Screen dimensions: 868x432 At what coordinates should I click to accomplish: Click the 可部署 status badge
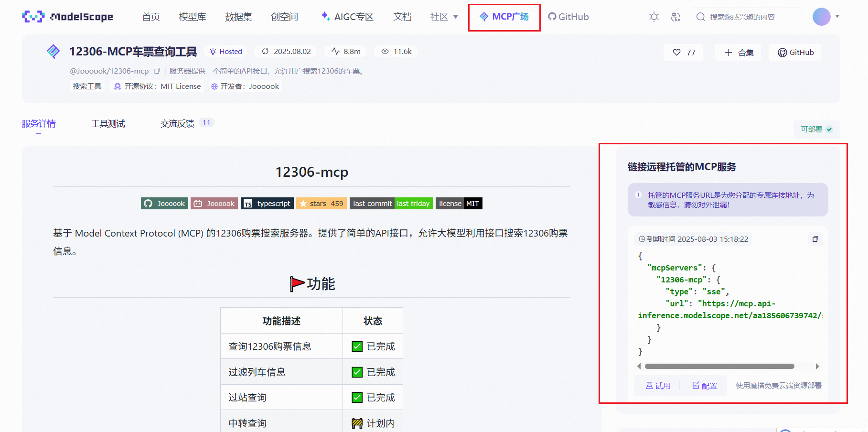(x=816, y=130)
